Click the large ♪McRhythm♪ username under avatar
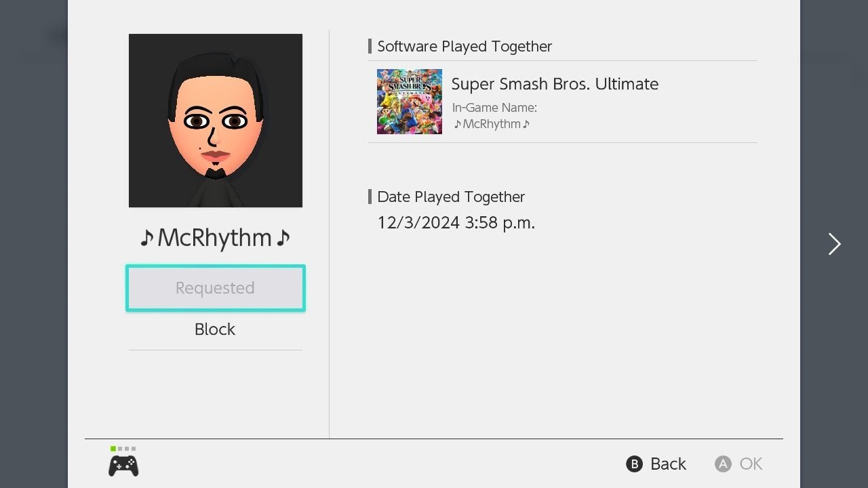This screenshot has height=488, width=868. (x=215, y=238)
